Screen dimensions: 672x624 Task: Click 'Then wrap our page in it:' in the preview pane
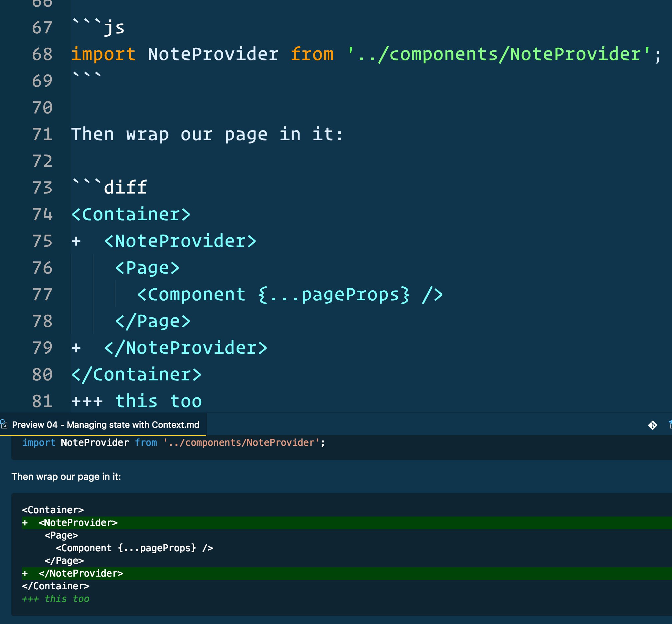pyautogui.click(x=66, y=477)
